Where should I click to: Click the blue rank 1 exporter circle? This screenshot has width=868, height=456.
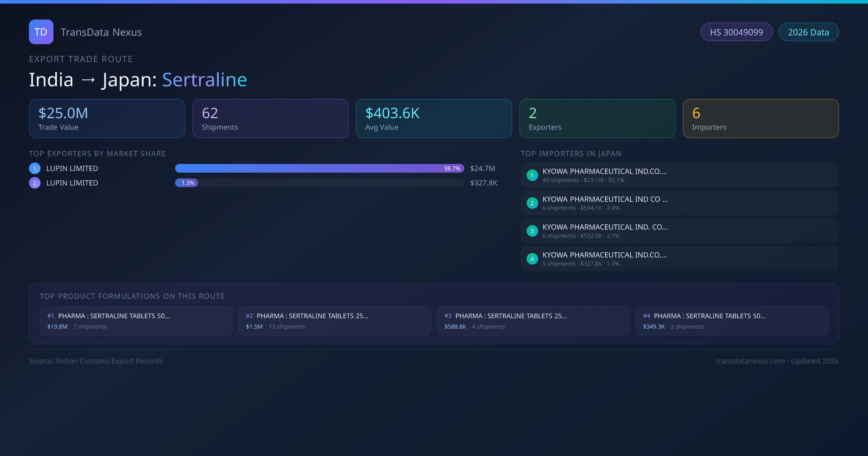[x=35, y=168]
